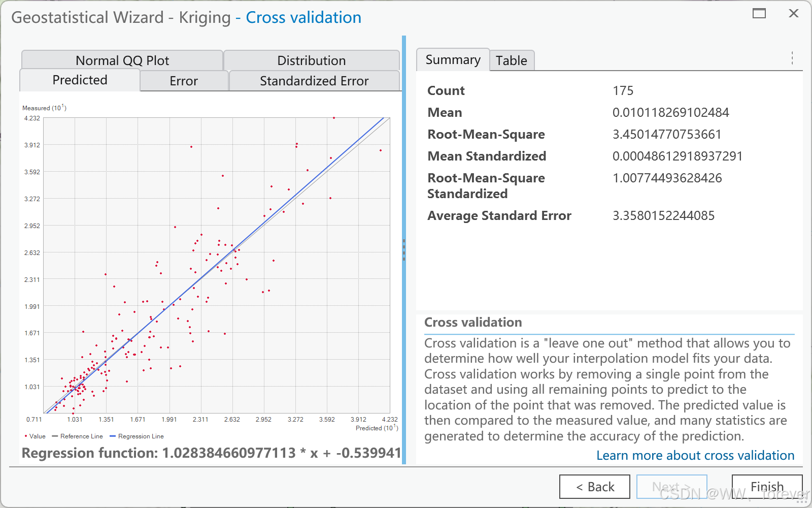
Task: Click the Regression Line legend entry
Action: click(x=137, y=436)
